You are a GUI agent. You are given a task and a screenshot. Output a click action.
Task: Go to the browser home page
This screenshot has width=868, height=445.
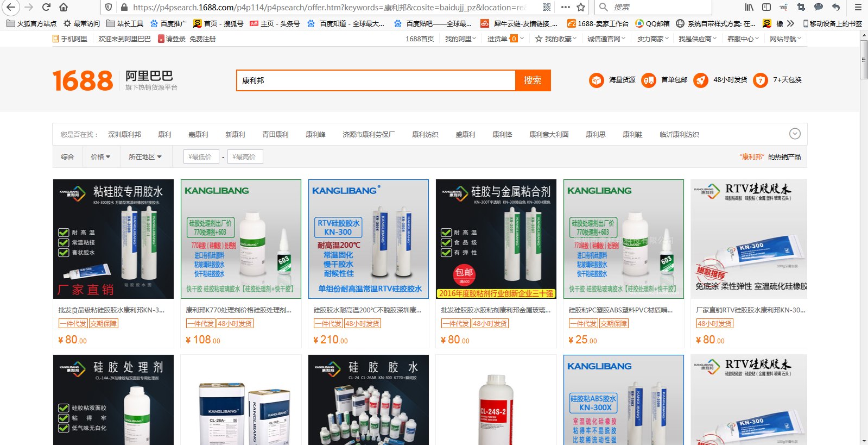pyautogui.click(x=64, y=7)
